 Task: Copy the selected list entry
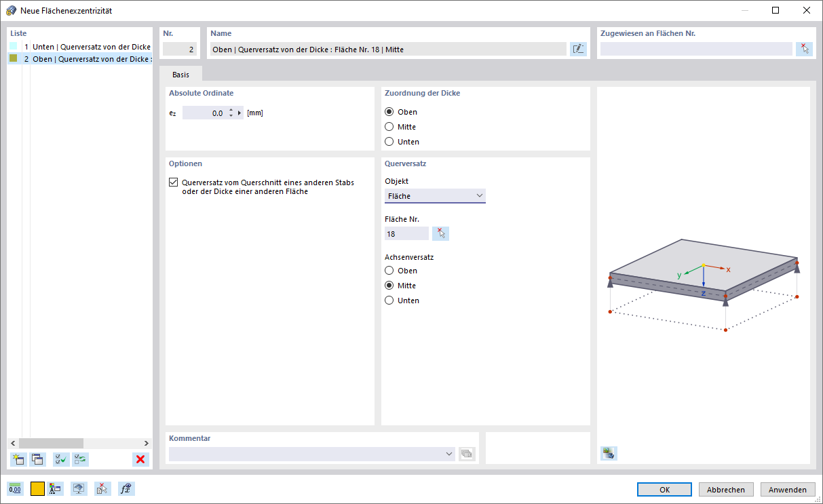click(37, 459)
